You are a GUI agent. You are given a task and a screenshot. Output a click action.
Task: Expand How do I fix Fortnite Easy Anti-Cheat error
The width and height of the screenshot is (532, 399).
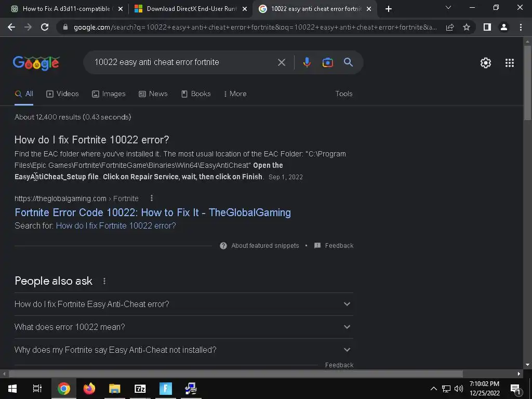tap(183, 304)
